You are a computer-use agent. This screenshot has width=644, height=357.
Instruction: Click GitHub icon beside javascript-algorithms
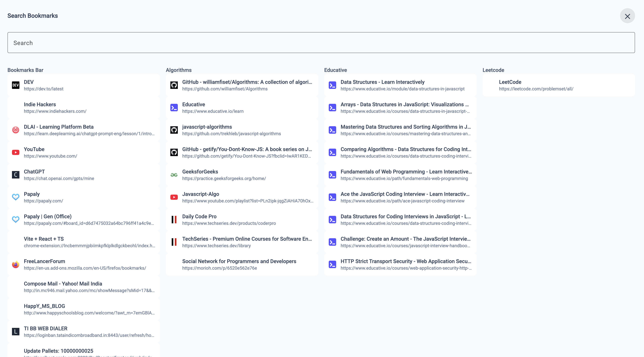pyautogui.click(x=174, y=130)
